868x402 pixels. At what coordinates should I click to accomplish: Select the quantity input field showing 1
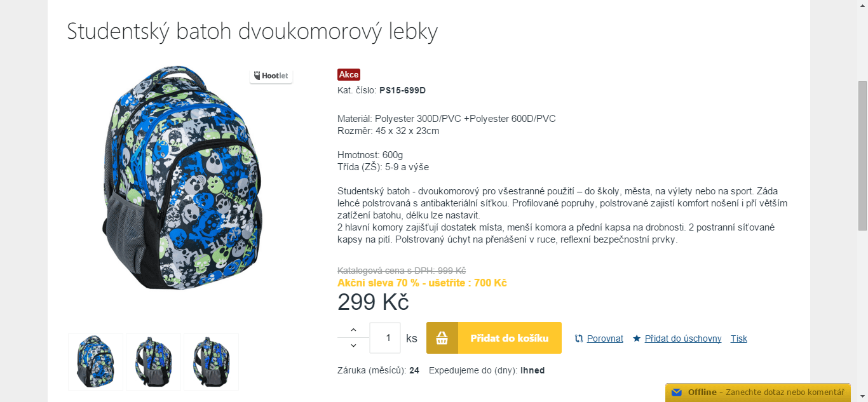point(384,337)
